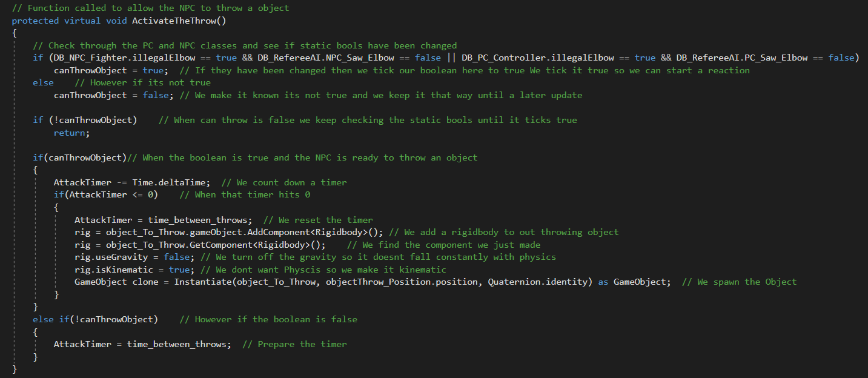
Task: Click rig.useGravity assignment
Action: [x=111, y=257]
